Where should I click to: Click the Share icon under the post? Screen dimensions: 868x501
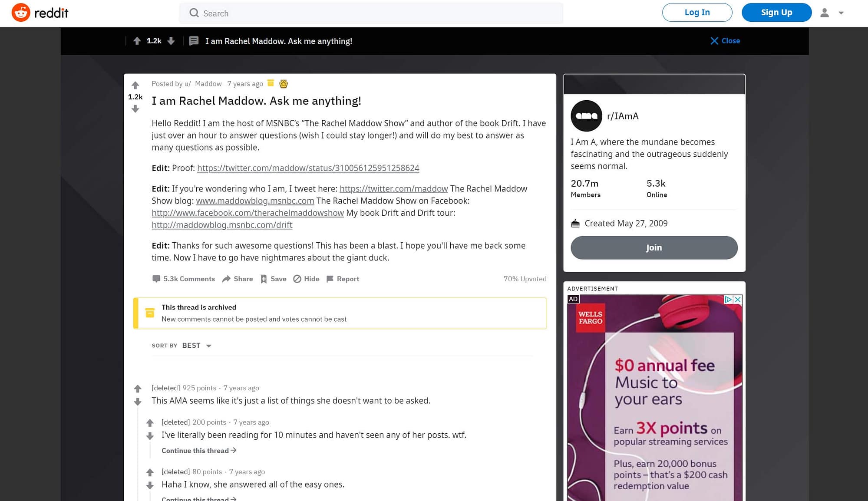[228, 279]
